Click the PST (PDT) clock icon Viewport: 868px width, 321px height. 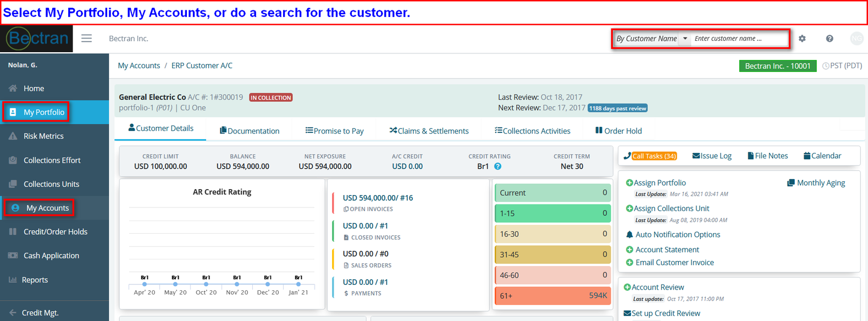click(826, 66)
